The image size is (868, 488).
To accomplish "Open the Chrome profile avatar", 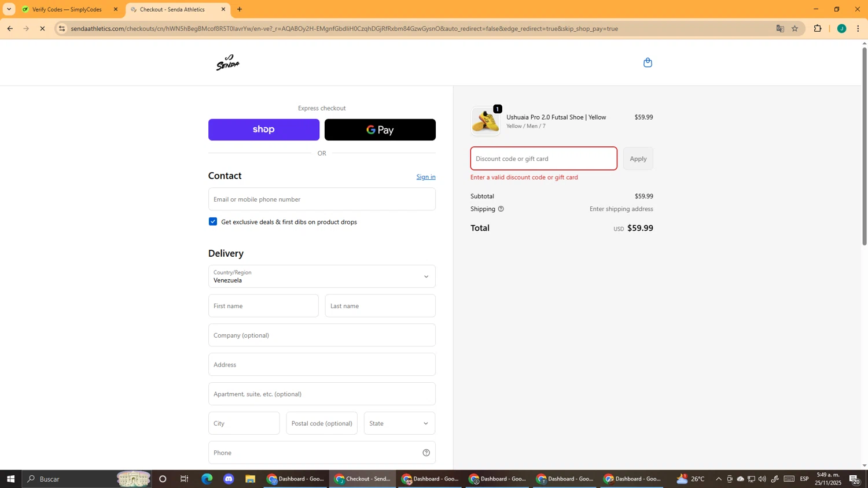I will (x=842, y=28).
